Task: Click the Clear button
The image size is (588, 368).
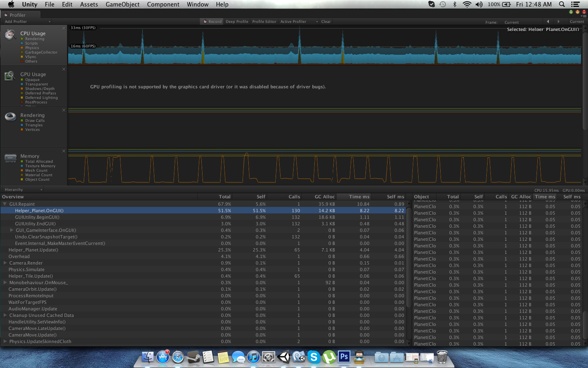Action: coord(326,22)
